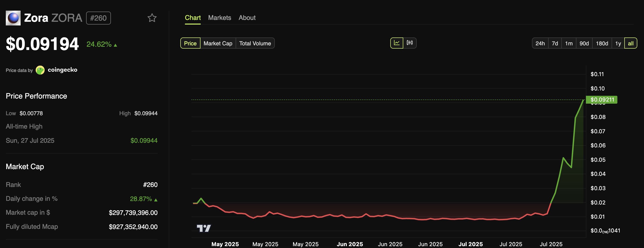The width and height of the screenshot is (644, 248).
Task: Open the Chart tab
Action: point(193,18)
